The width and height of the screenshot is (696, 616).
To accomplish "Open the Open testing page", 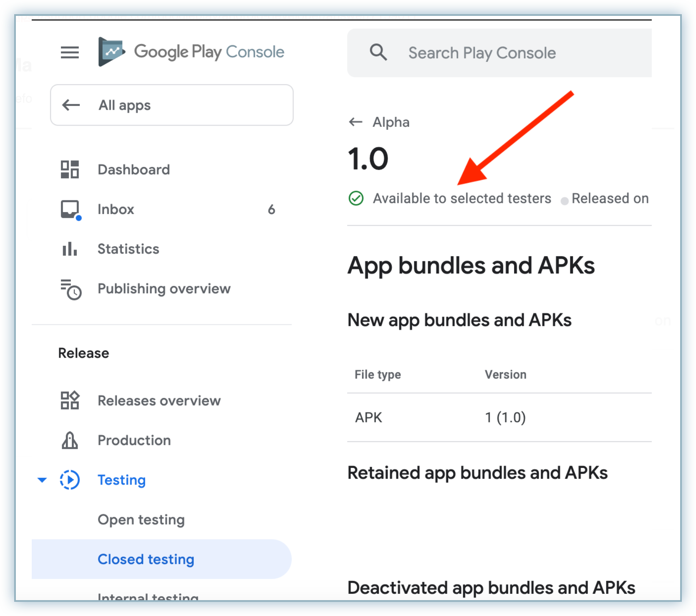I will (x=141, y=520).
